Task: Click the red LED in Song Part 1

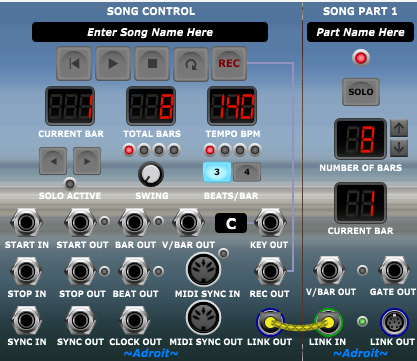Action: 361,58
